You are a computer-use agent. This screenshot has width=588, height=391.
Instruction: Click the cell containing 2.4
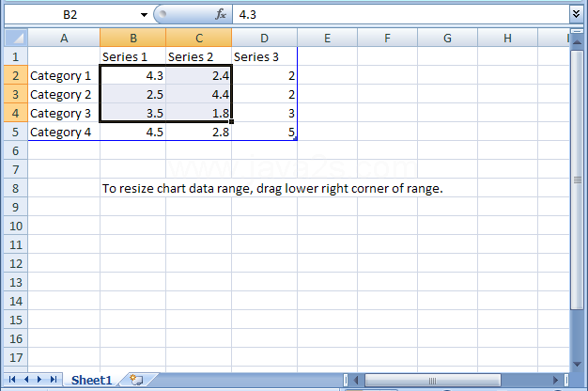[x=199, y=75]
